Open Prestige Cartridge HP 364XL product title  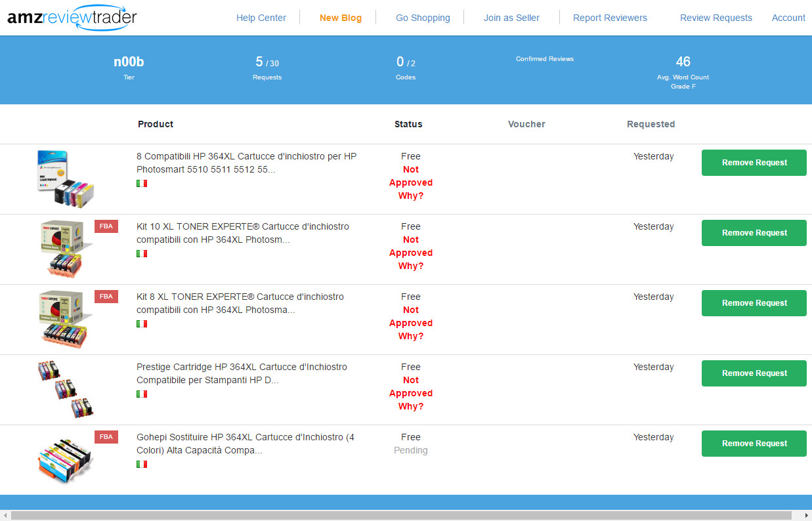point(242,373)
